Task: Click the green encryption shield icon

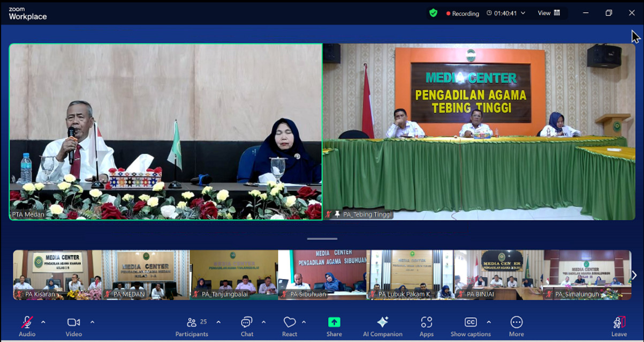Action: coord(433,13)
